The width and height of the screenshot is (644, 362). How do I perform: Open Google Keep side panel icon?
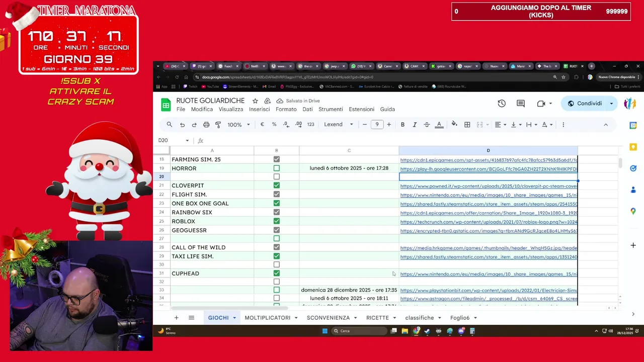pos(633,147)
